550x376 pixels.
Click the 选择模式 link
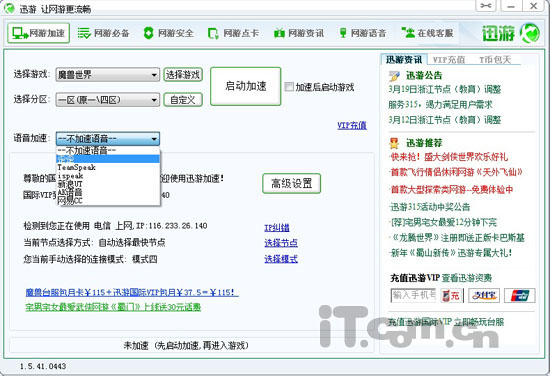pyautogui.click(x=281, y=259)
